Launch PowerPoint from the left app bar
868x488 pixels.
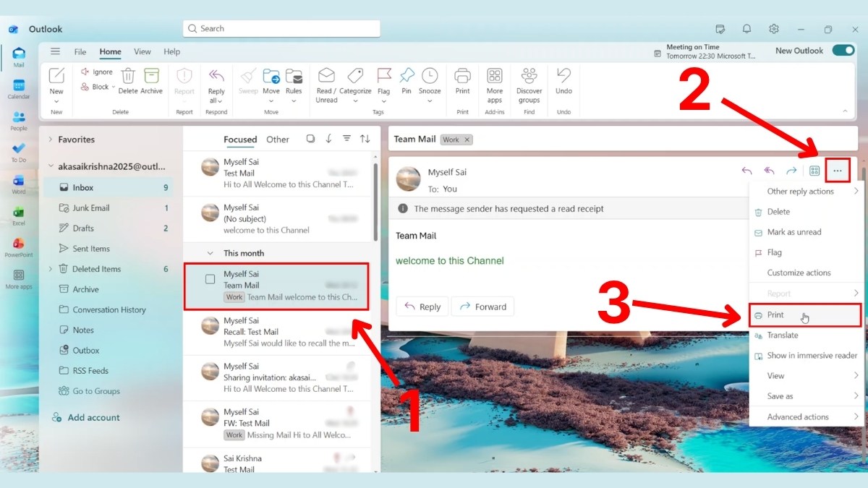coord(19,247)
